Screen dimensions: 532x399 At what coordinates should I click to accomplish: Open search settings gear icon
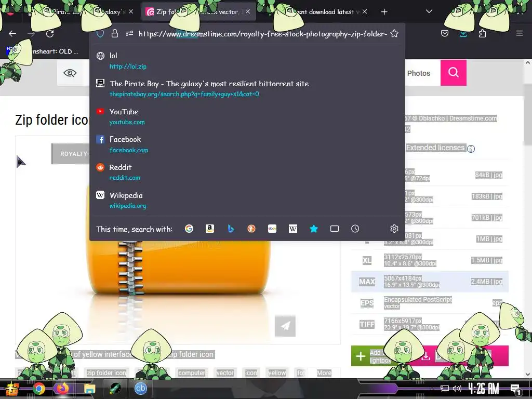(394, 229)
